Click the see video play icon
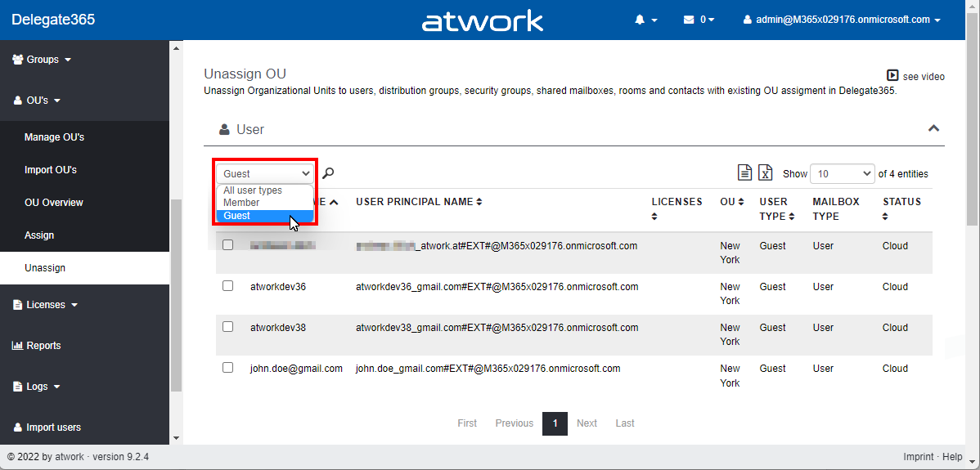The height and width of the screenshot is (470, 980). click(x=892, y=75)
